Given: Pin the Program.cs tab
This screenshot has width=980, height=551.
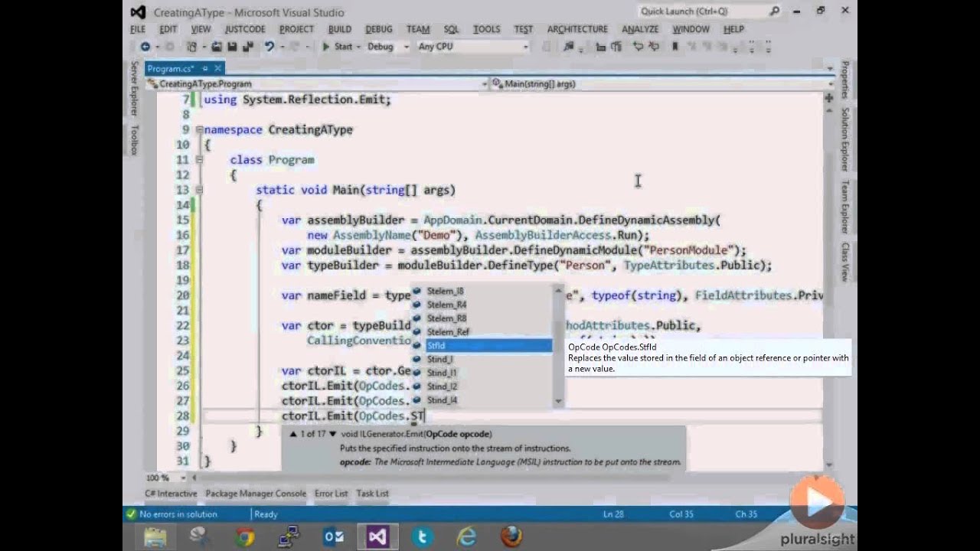Looking at the screenshot, I should [x=205, y=68].
